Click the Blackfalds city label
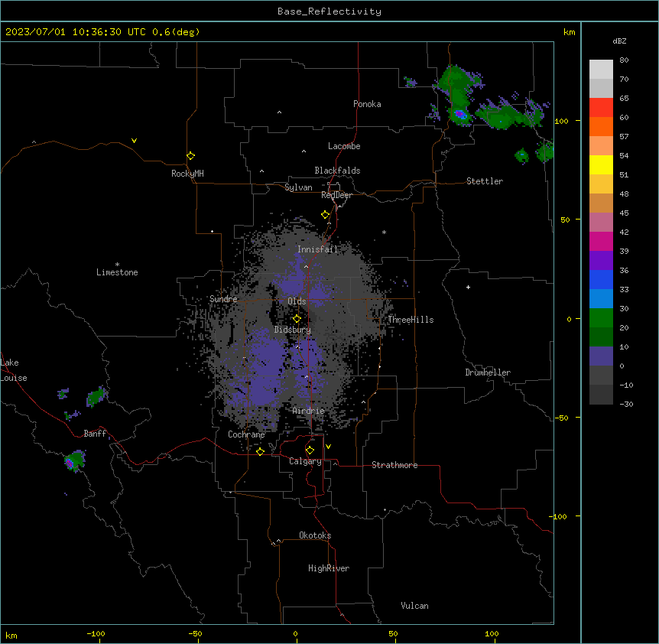The height and width of the screenshot is (644, 659). [337, 171]
